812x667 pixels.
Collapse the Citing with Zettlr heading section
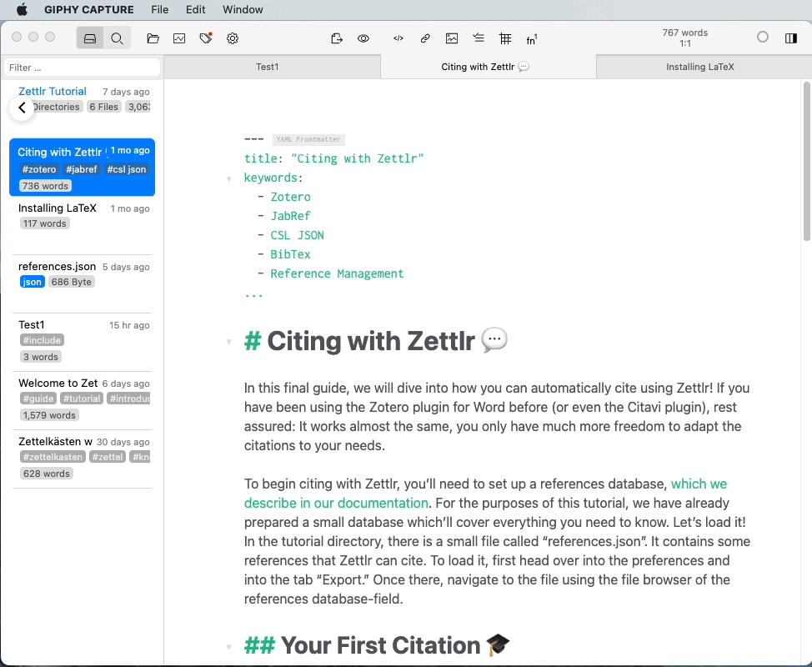coord(229,341)
